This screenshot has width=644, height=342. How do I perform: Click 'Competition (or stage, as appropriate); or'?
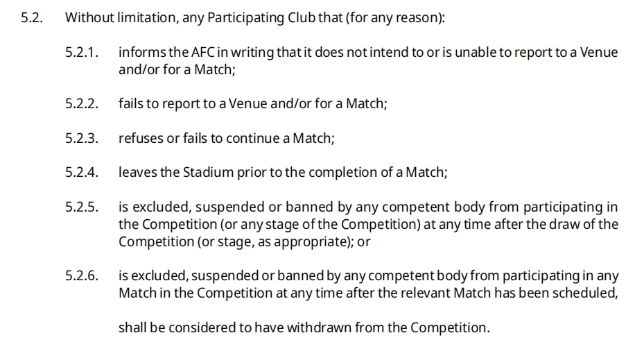(245, 241)
